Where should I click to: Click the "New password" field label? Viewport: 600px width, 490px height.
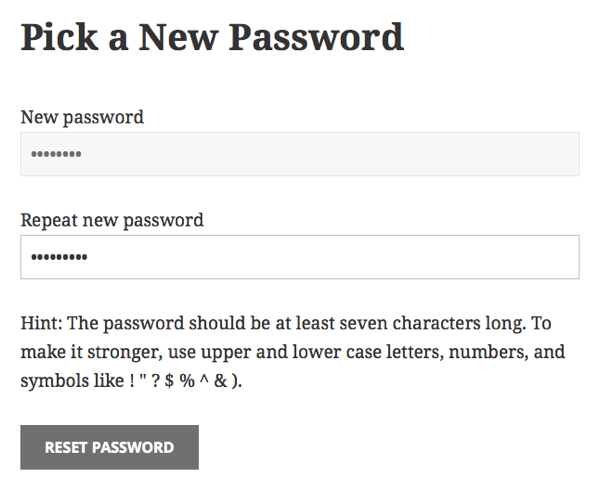click(82, 117)
